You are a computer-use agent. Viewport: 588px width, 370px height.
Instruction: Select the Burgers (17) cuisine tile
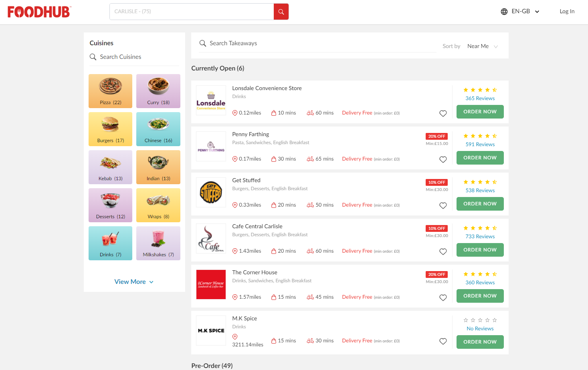click(x=110, y=129)
